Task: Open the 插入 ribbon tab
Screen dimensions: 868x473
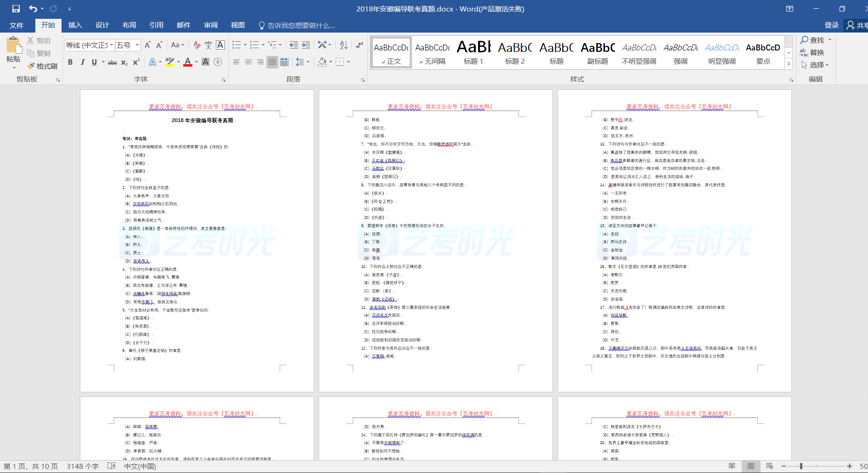Action: coord(75,25)
